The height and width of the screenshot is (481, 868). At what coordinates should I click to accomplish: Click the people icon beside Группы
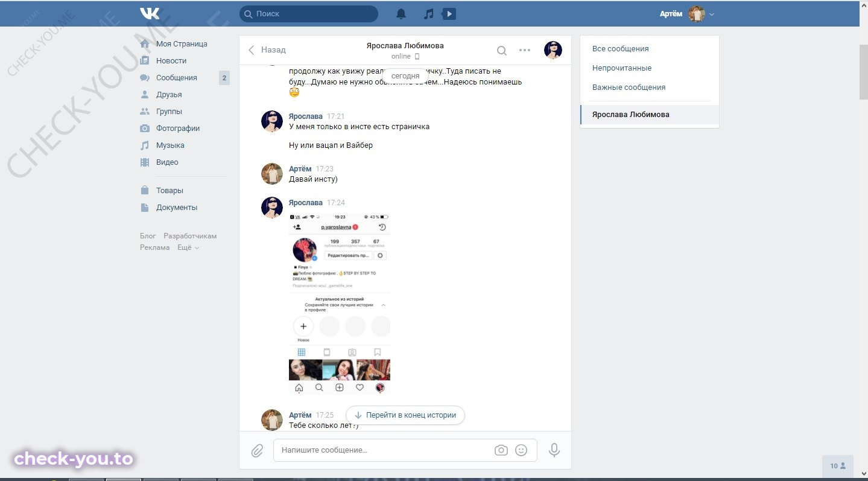145,112
